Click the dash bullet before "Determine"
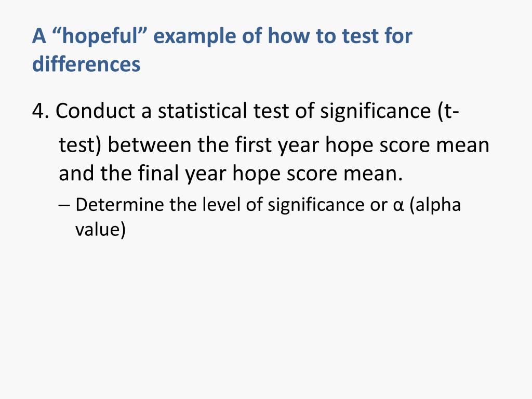 [64, 205]
